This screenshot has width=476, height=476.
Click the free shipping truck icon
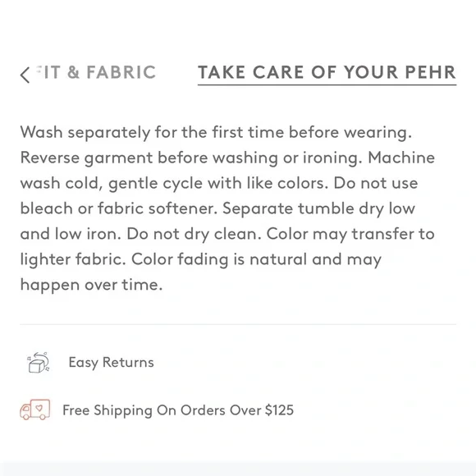pos(35,410)
